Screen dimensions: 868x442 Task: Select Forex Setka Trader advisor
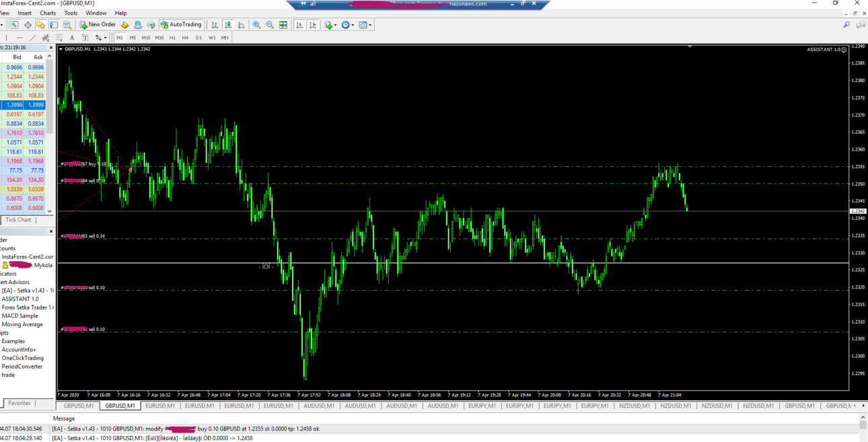click(x=27, y=307)
